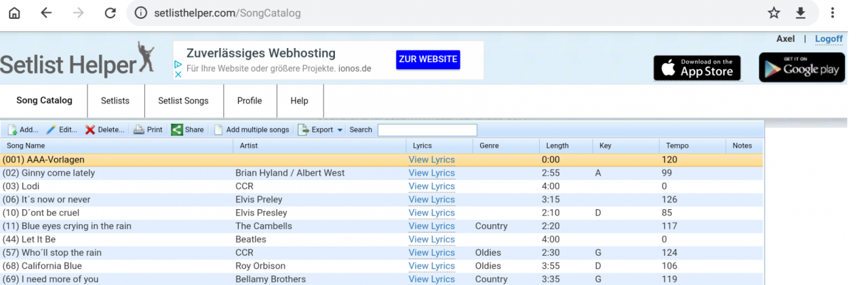This screenshot has width=868, height=285.
Task: Click into the Search input field
Action: 427,130
